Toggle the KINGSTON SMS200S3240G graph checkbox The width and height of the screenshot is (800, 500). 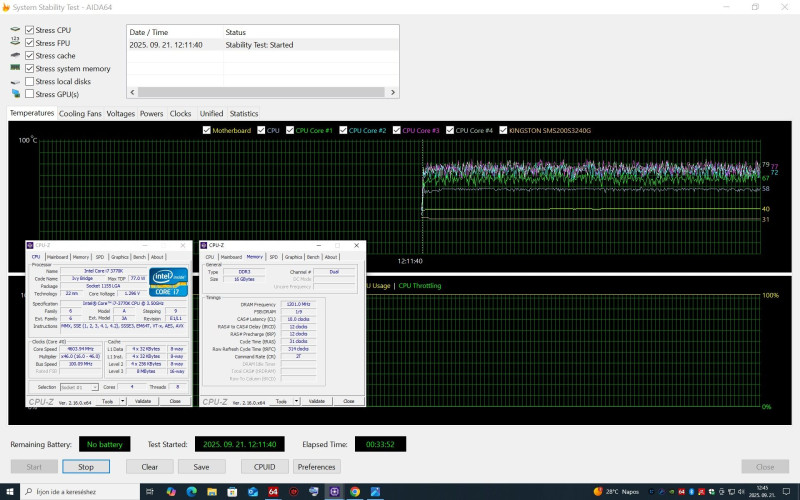[x=503, y=130]
